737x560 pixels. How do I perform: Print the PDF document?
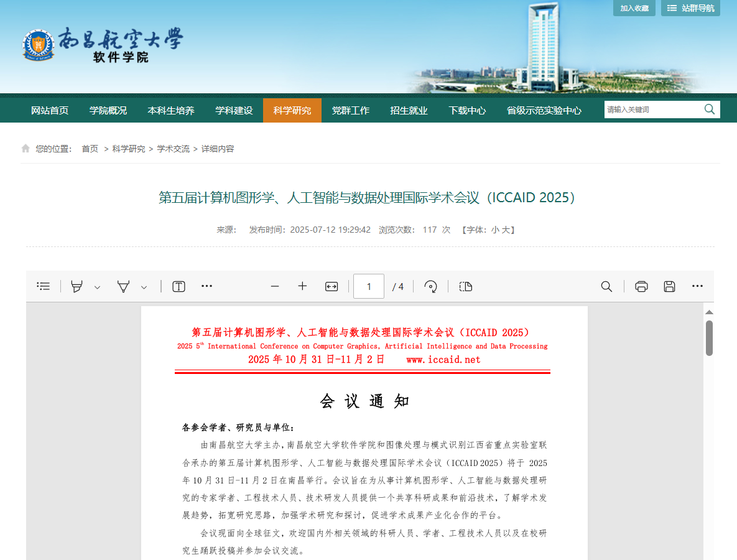[641, 286]
